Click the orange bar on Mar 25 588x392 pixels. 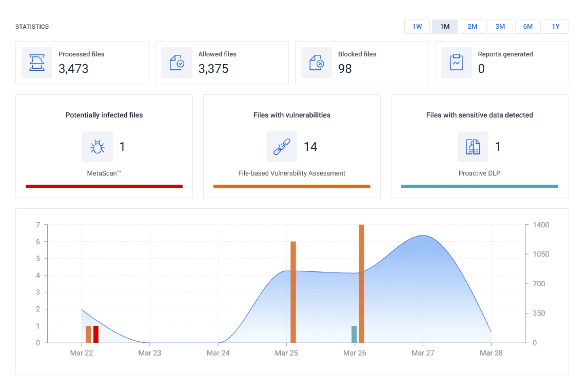(x=293, y=292)
